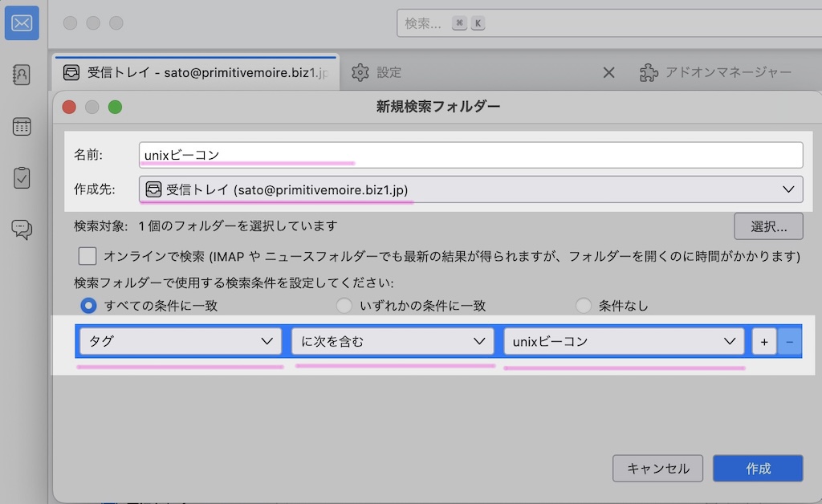This screenshot has width=822, height=504.
Task: Open the に次を含む operator dropdown
Action: [392, 342]
